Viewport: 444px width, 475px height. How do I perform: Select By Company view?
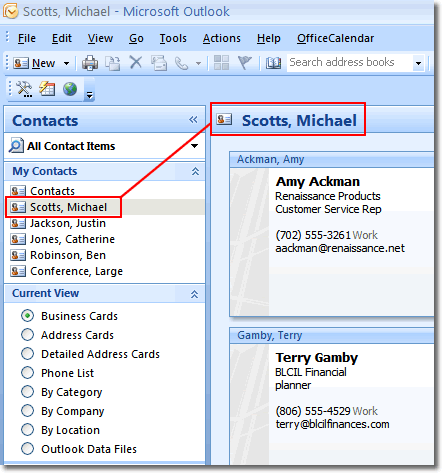tap(27, 410)
